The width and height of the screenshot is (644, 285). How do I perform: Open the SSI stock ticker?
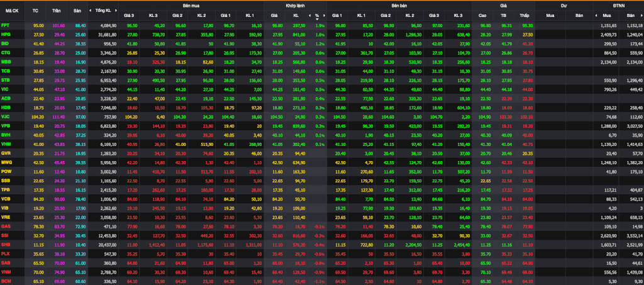5,235
